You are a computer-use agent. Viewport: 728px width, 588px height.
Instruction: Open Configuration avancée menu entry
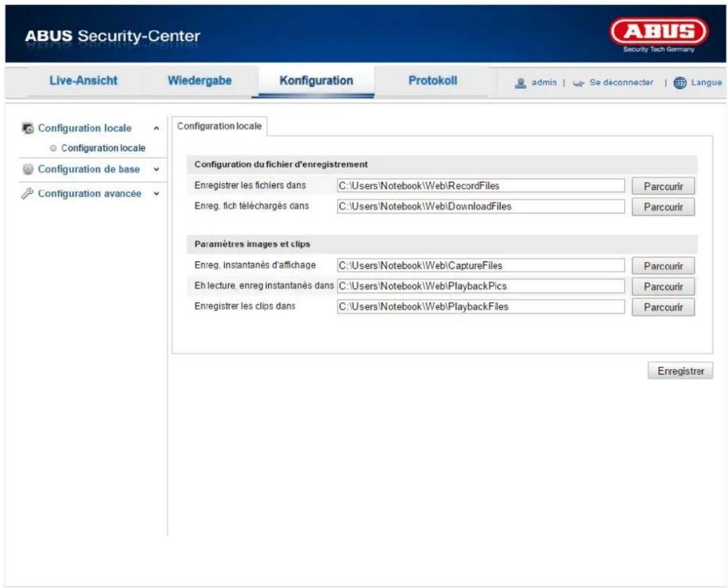click(x=90, y=193)
